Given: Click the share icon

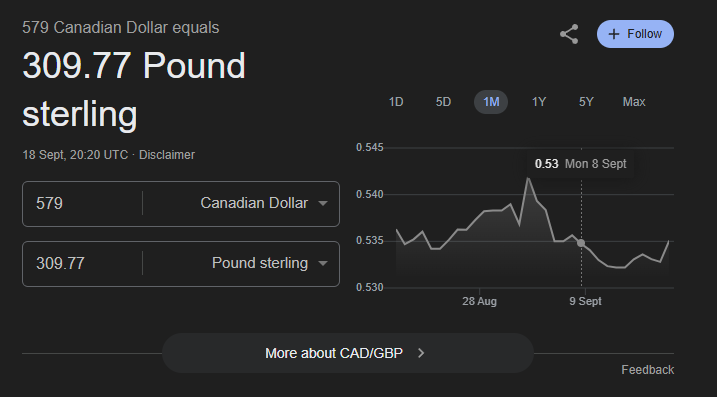Looking at the screenshot, I should [569, 34].
